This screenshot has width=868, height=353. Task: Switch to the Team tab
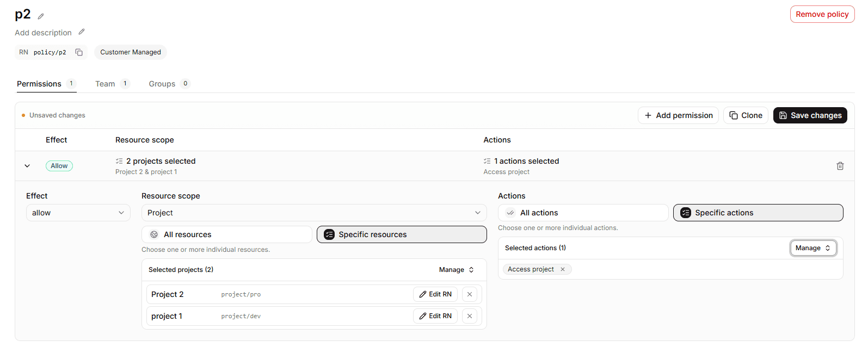point(112,84)
